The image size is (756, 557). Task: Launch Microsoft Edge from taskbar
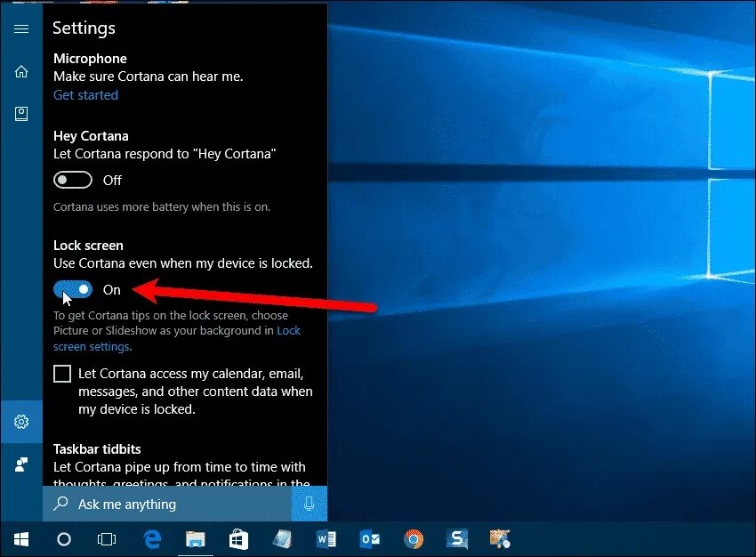pyautogui.click(x=153, y=539)
